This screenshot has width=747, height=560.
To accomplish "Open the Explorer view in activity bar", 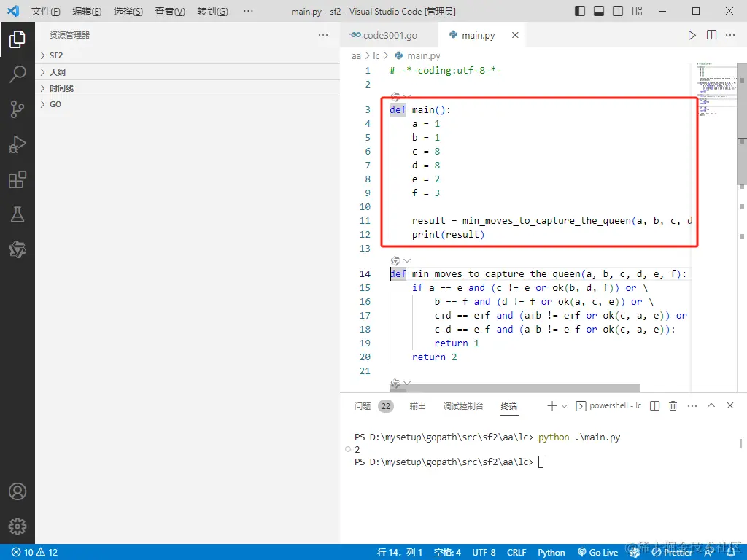I will 18,39.
